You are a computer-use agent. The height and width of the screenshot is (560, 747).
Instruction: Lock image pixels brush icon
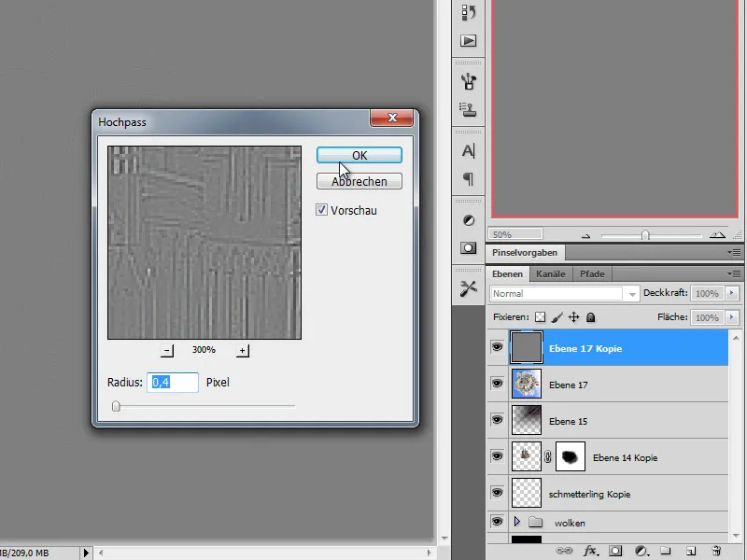(x=557, y=317)
